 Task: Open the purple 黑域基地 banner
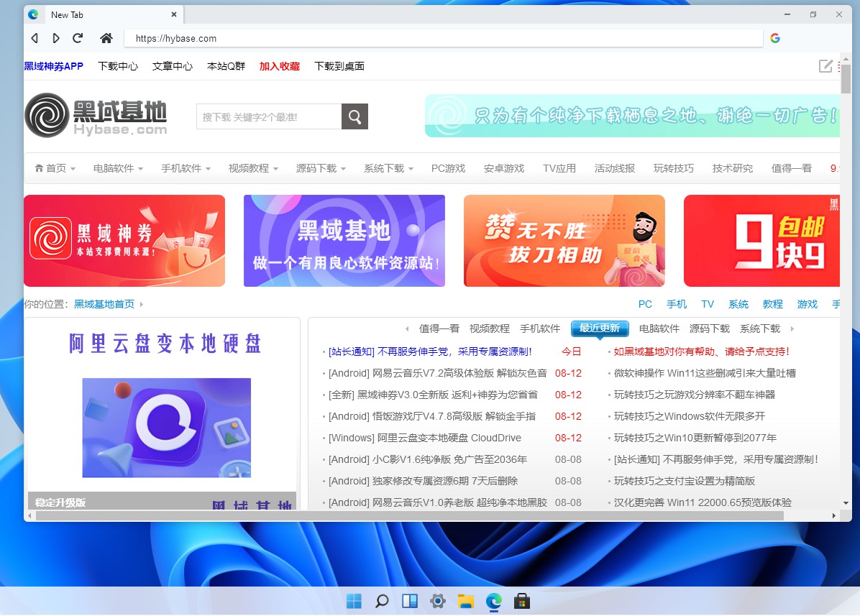click(344, 241)
